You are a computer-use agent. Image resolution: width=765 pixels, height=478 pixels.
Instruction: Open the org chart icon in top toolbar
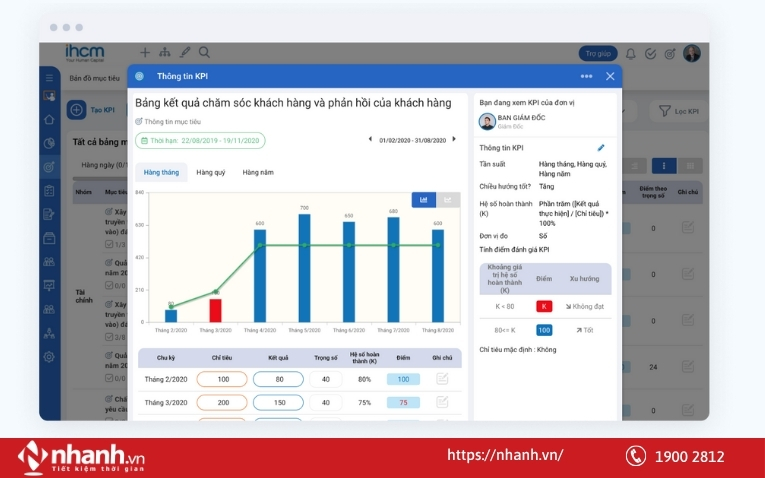[165, 52]
